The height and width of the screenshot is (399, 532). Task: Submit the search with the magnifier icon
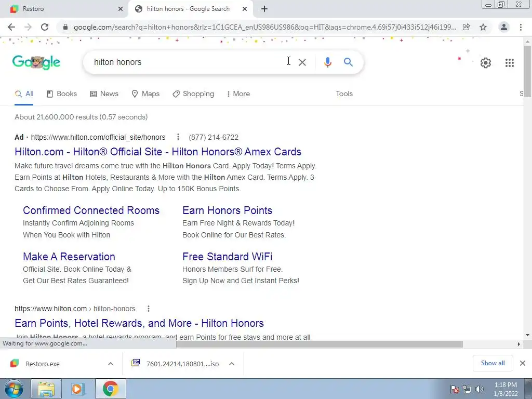[348, 62]
